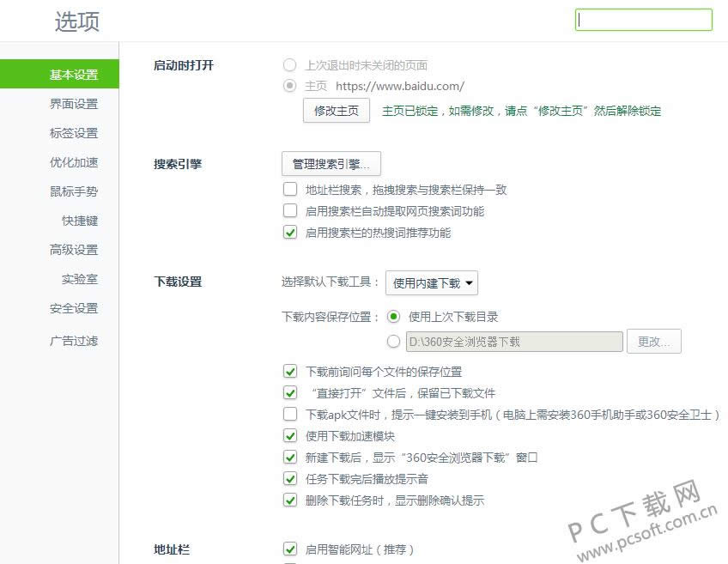728x564 pixels.
Task: Open 快捷键 settings page
Action: pos(80,221)
